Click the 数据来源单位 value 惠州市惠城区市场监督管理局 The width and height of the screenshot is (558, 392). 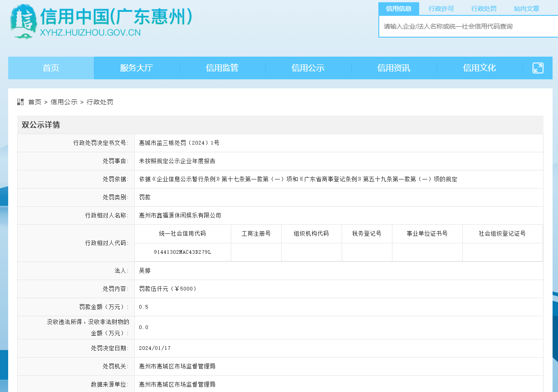point(177,384)
